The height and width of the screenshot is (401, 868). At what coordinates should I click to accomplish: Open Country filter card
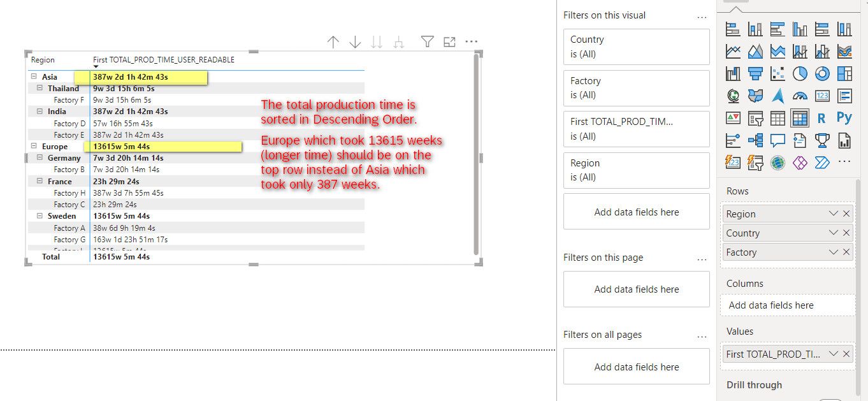click(636, 47)
